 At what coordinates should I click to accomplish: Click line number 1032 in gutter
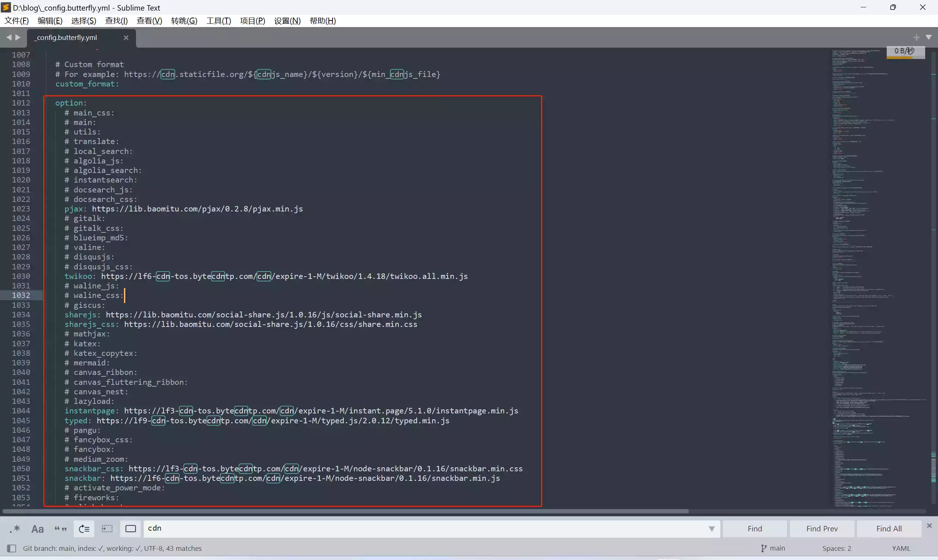click(21, 295)
